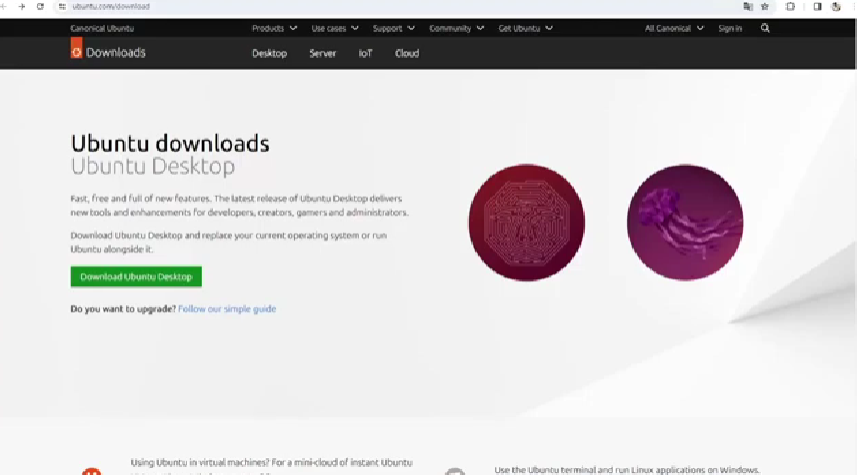Open site information icon in address bar
The height and width of the screenshot is (475, 857).
coord(62,7)
